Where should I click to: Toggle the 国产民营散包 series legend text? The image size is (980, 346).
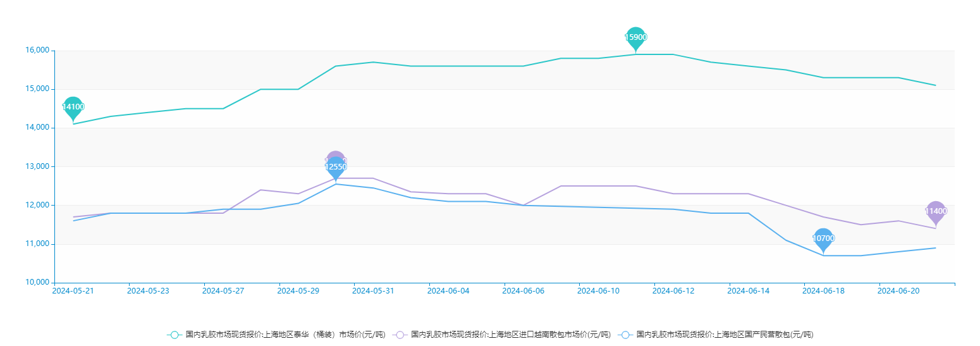click(x=725, y=335)
